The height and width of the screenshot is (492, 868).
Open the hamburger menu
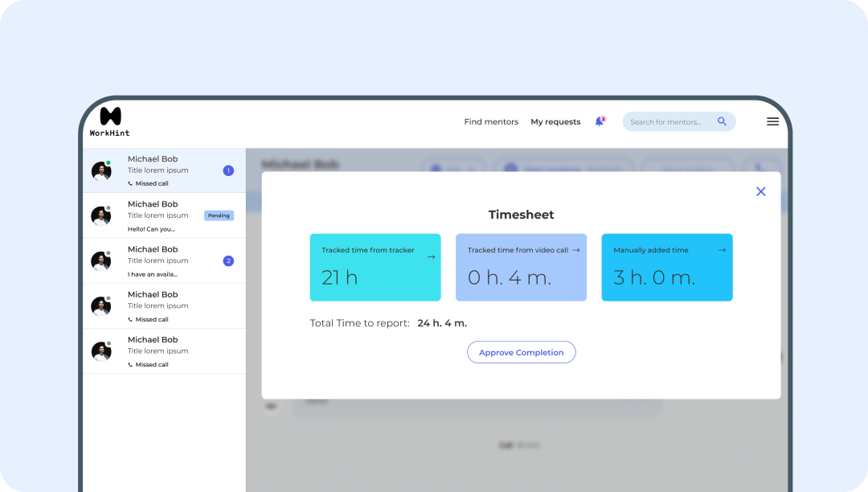tap(772, 121)
